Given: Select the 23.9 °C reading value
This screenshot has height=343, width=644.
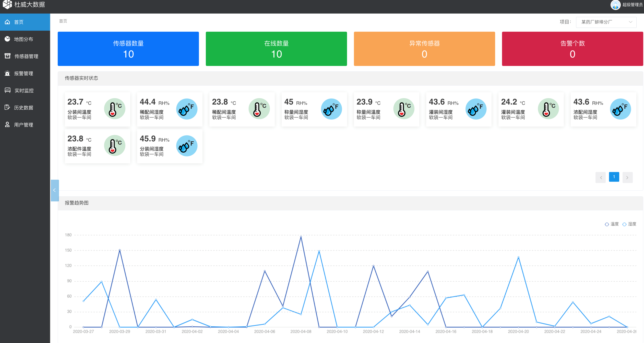Looking at the screenshot, I should tap(368, 102).
